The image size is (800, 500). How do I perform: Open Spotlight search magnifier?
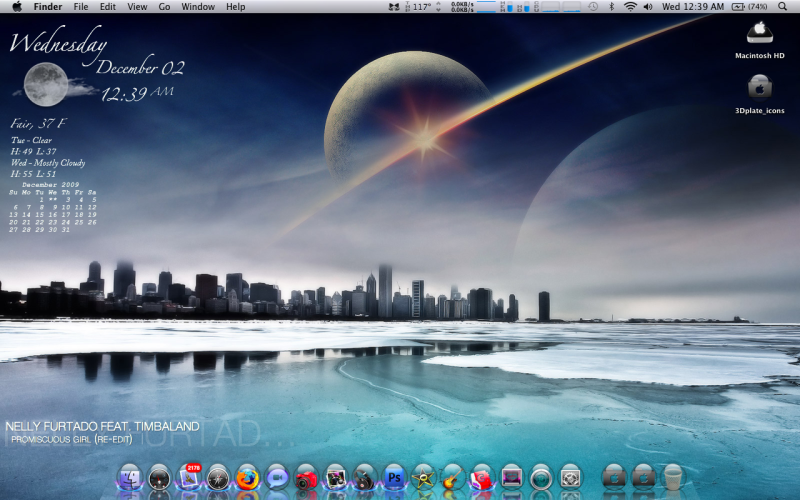point(783,7)
